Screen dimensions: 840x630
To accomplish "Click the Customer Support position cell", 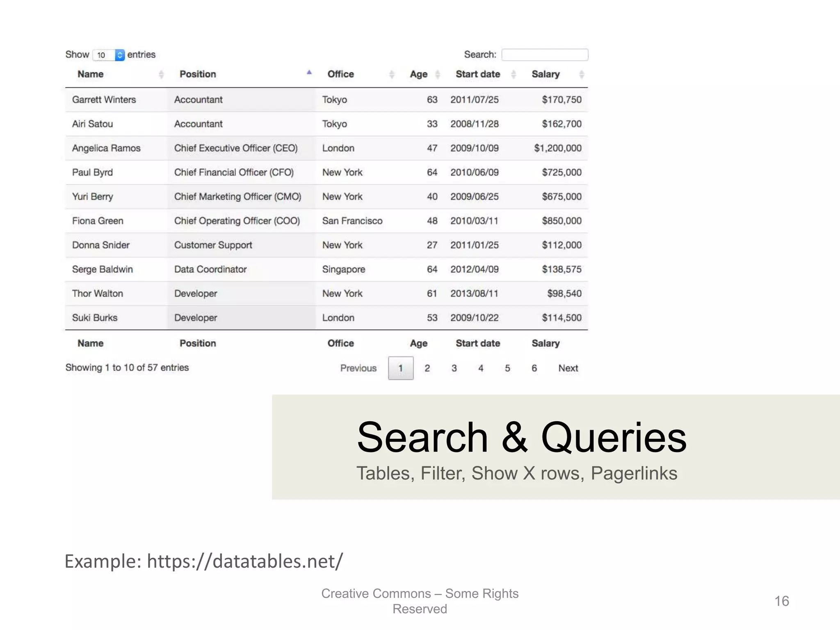I will [x=213, y=245].
